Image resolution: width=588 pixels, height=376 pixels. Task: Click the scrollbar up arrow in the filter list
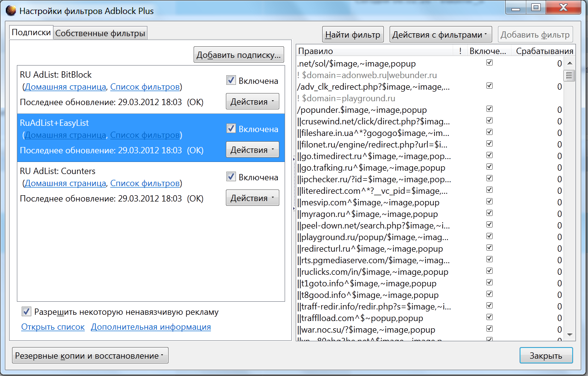tap(569, 64)
